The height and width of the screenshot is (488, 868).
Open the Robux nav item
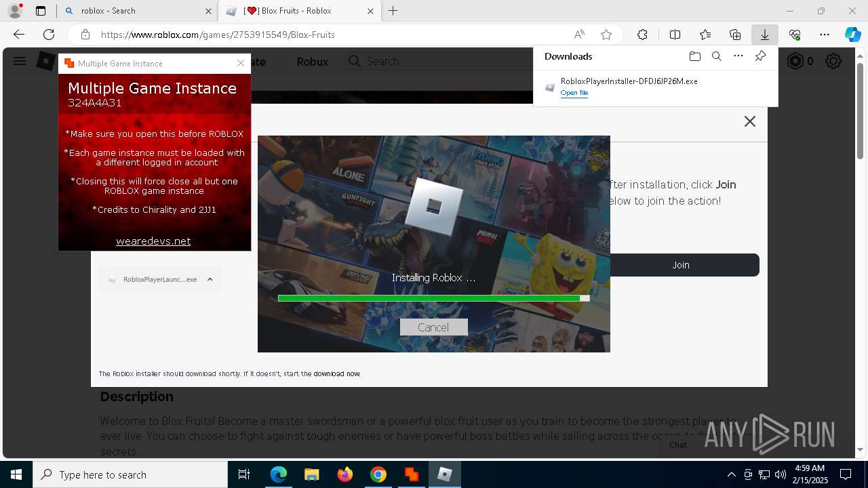(313, 62)
